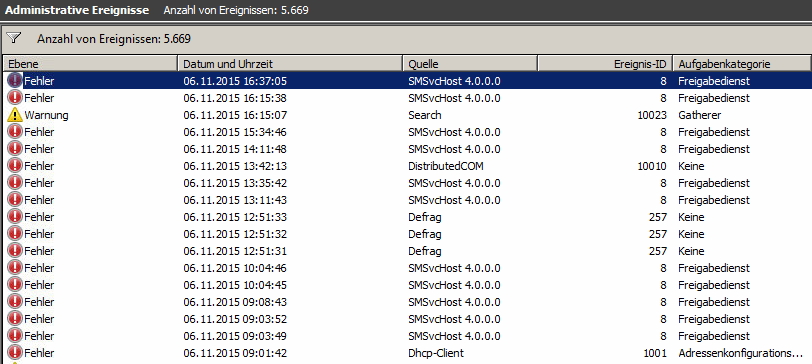Click the Search source cell
The width and height of the screenshot is (812, 364).
[425, 115]
